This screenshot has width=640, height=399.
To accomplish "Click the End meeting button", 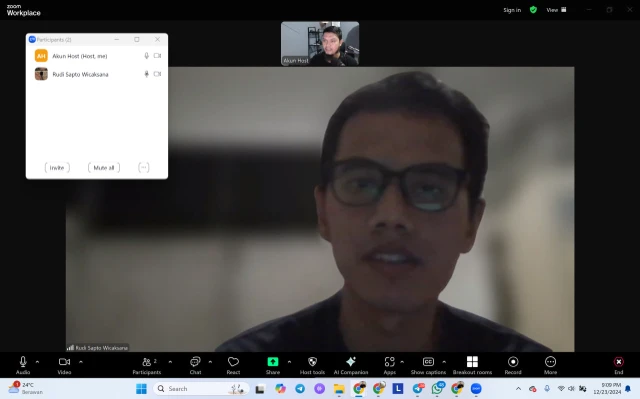I will 619,365.
